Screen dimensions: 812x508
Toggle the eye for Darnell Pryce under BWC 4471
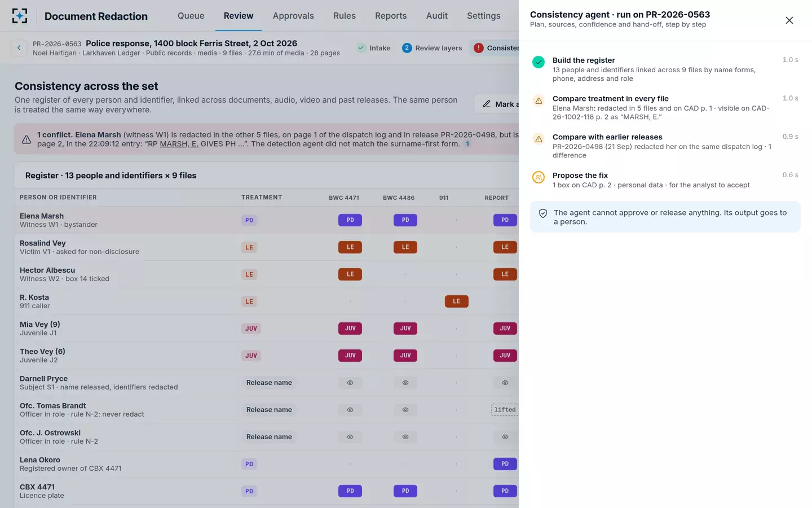point(350,383)
